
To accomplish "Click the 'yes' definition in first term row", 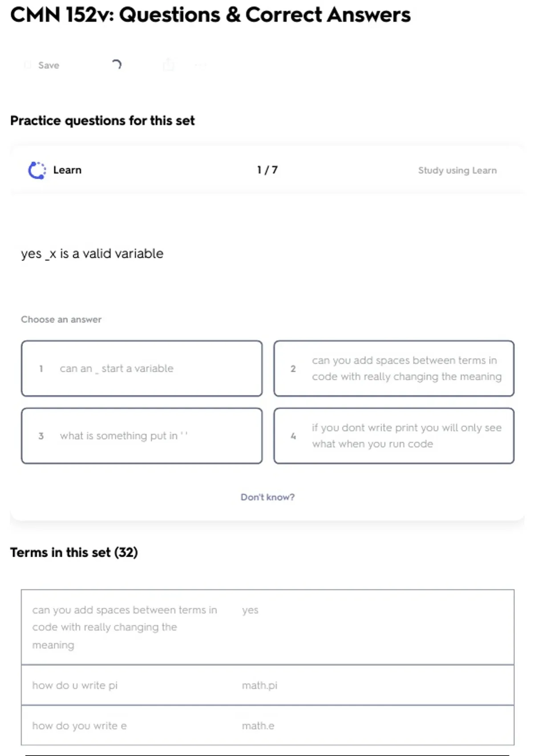I will pos(250,611).
